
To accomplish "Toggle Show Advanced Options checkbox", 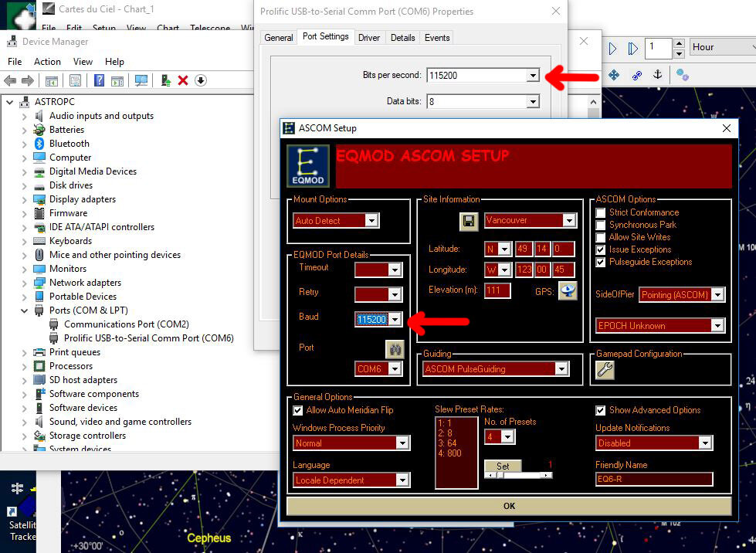I will tap(600, 410).
